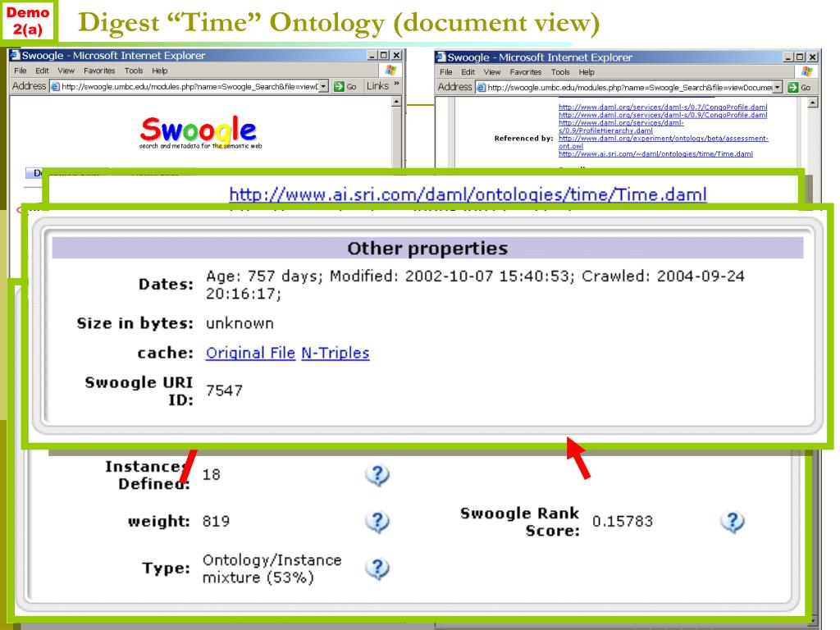Click the 'Other properties' section header

click(427, 248)
